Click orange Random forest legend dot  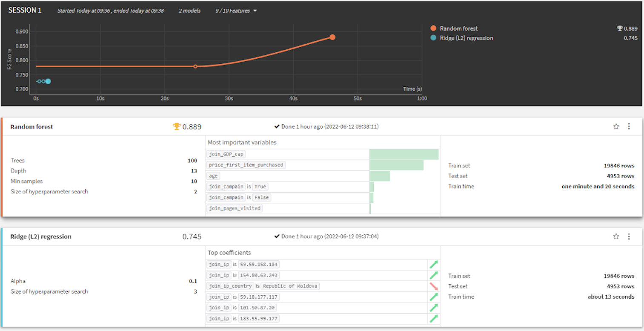click(433, 29)
